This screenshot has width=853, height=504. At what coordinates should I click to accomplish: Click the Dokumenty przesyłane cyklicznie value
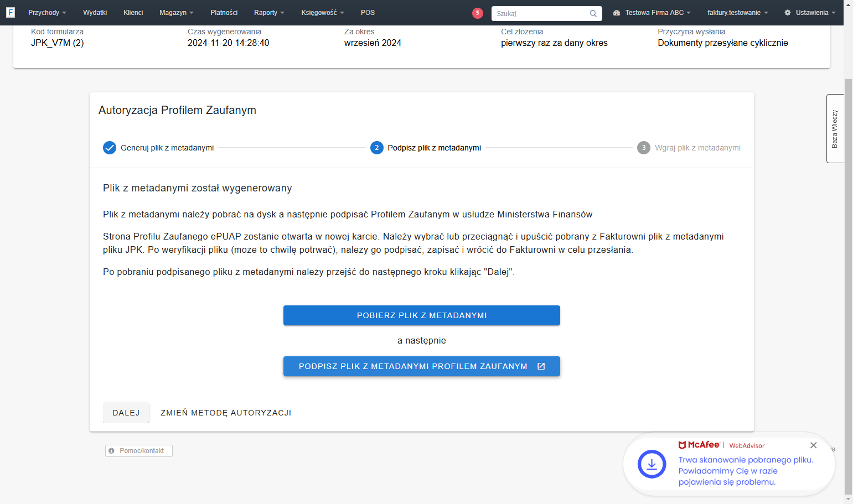point(723,43)
